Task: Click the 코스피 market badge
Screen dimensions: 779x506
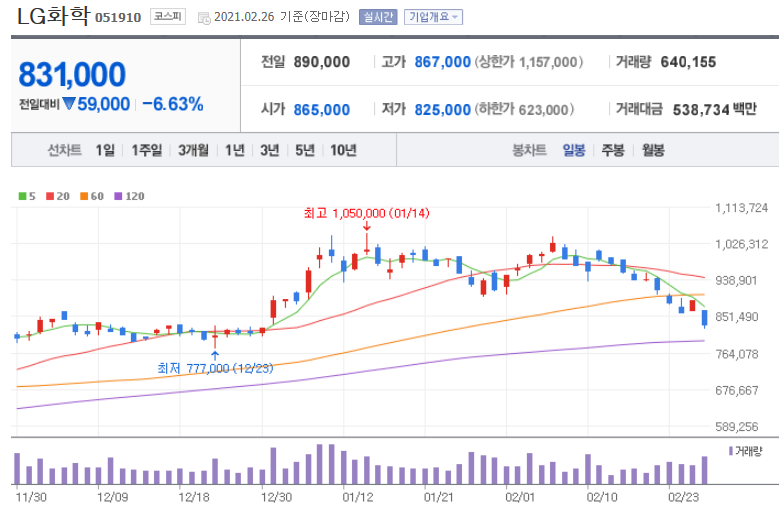Action: click(x=168, y=16)
